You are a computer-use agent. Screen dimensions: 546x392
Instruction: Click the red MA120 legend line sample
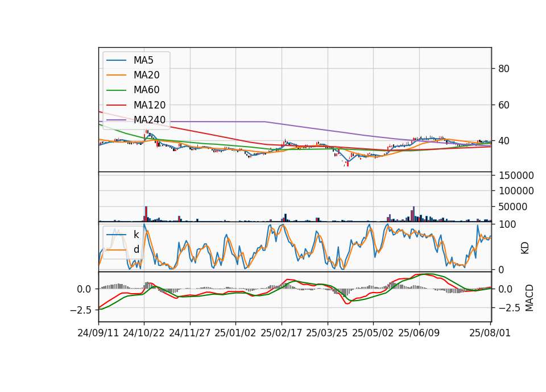[116, 105]
